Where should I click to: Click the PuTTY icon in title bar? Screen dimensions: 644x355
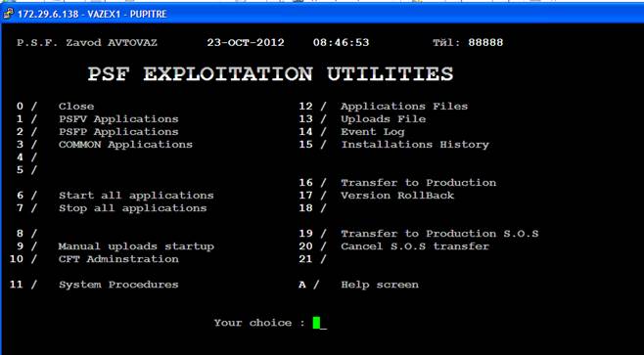[x=8, y=14]
